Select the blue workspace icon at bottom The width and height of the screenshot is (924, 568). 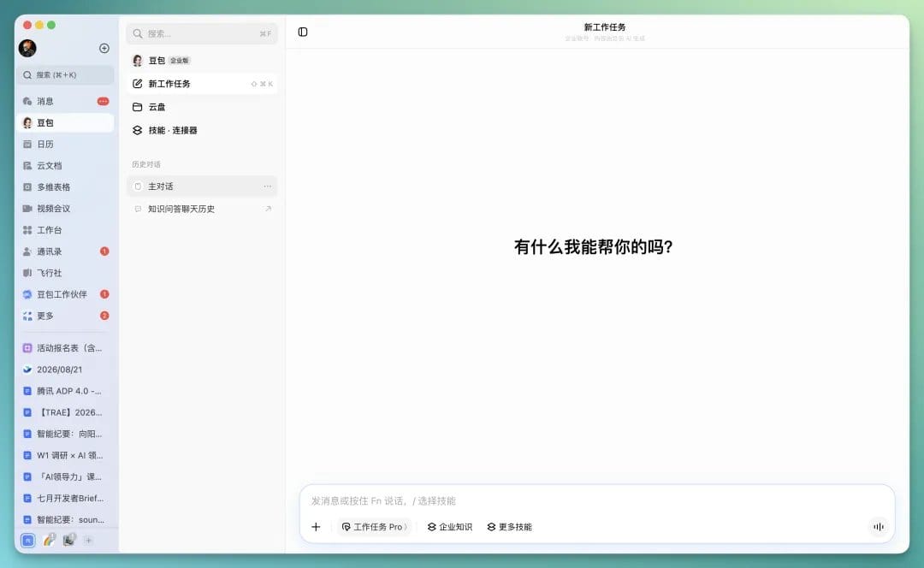point(27,541)
